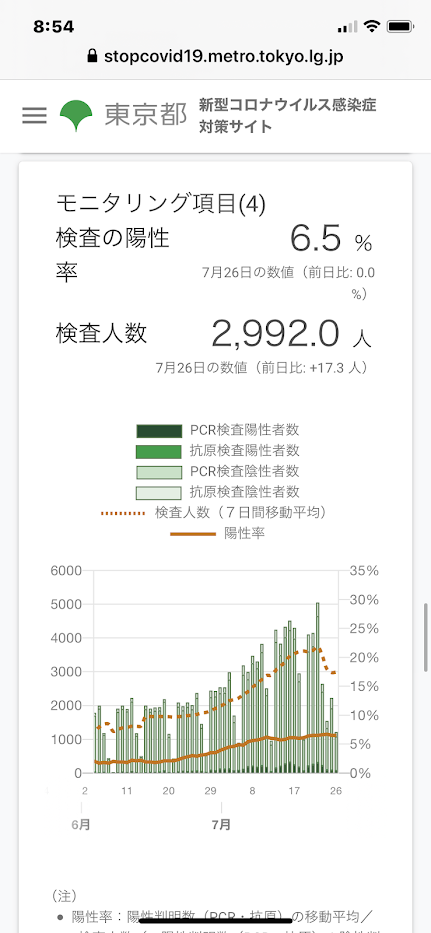Tap the padlock icon in address bar
The image size is (431, 933).
(92, 57)
